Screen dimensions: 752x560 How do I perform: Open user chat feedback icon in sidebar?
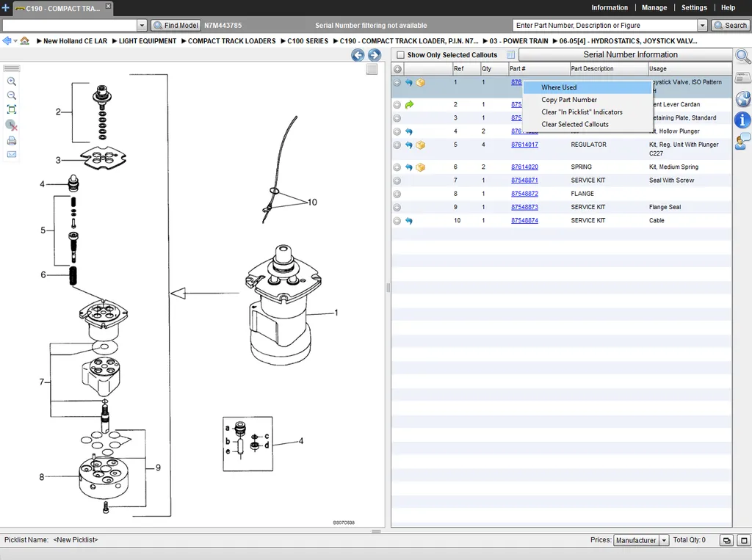[743, 142]
